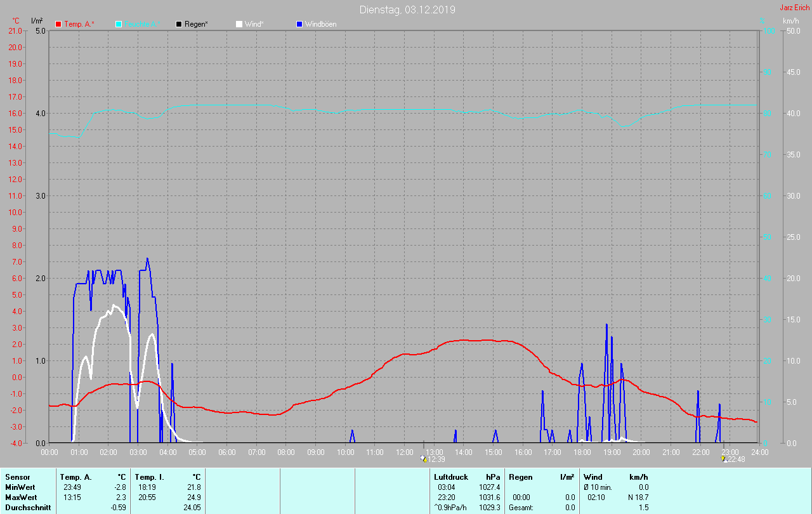Click the 'Regen' header in the table

521,477
